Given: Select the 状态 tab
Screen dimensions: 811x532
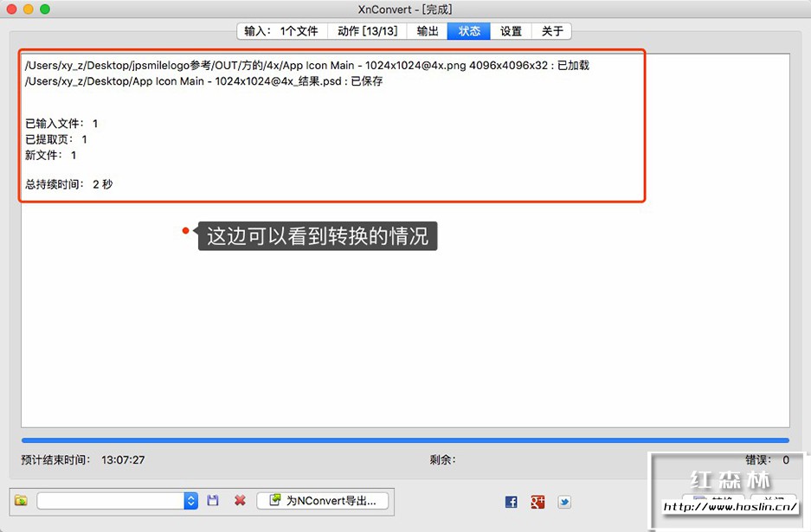Looking at the screenshot, I should tap(469, 31).
